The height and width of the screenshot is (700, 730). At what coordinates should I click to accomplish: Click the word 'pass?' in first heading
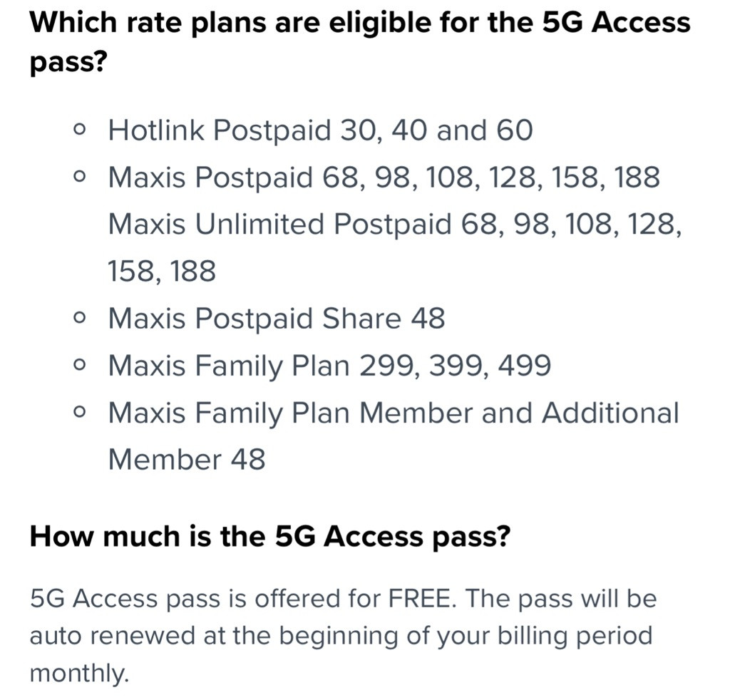pos(68,62)
